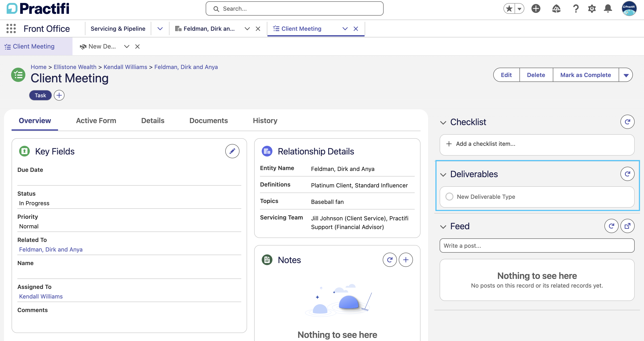Open the Trailhead guidance icon
The image size is (644, 341).
click(556, 9)
